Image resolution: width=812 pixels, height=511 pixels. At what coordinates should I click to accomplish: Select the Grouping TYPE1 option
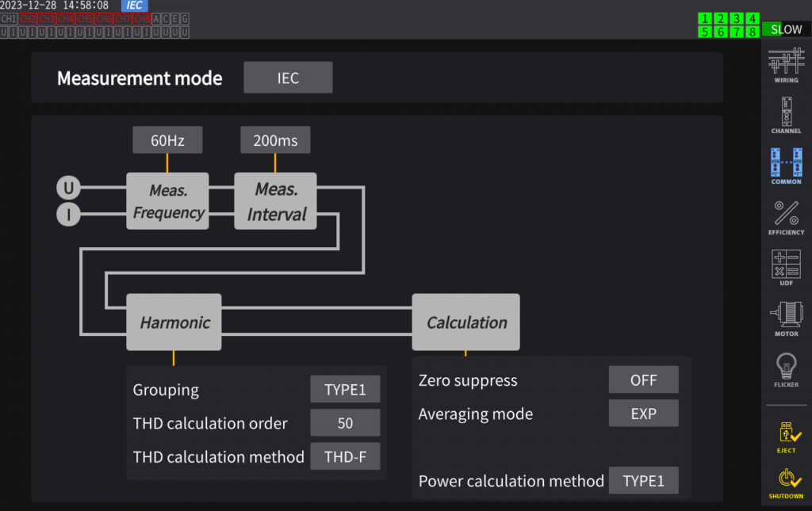345,389
